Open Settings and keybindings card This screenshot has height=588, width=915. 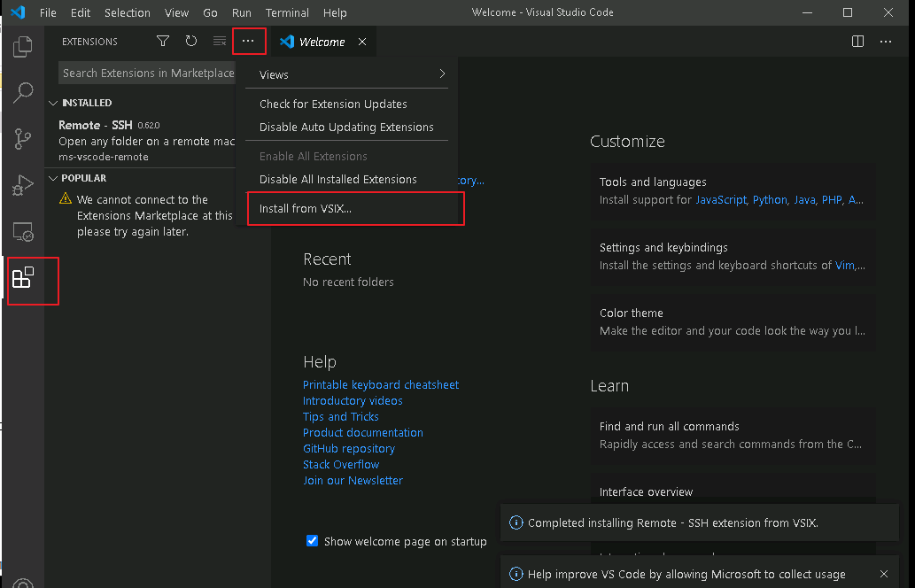(x=733, y=256)
